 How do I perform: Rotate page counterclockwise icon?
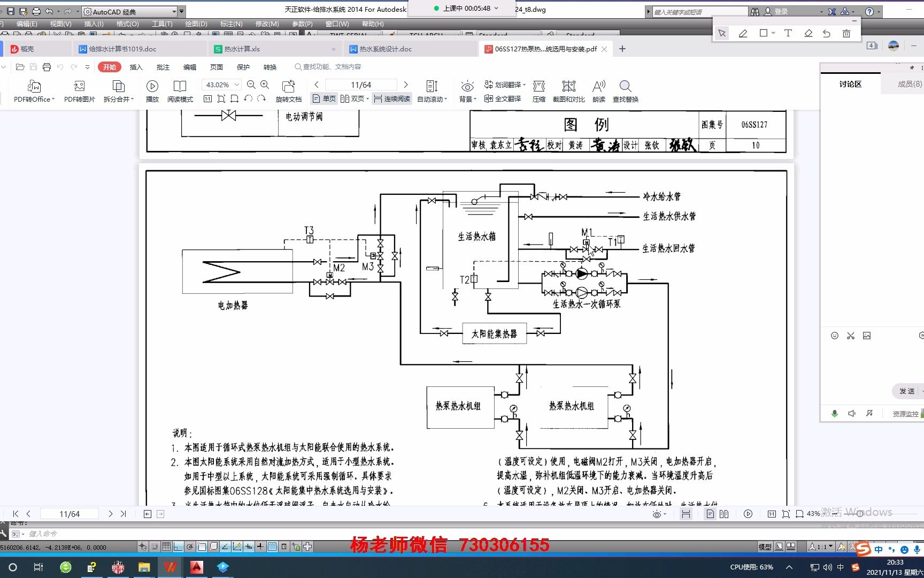click(x=248, y=99)
